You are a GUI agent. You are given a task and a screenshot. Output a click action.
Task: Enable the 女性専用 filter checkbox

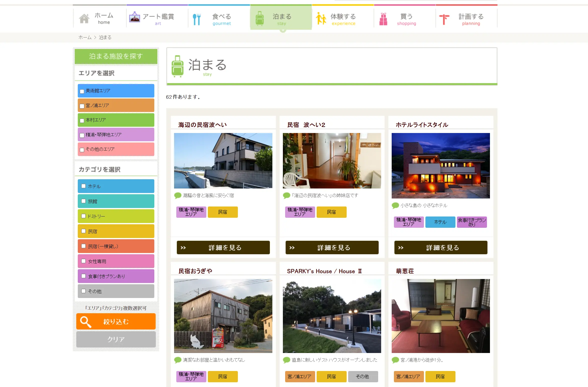[84, 261]
